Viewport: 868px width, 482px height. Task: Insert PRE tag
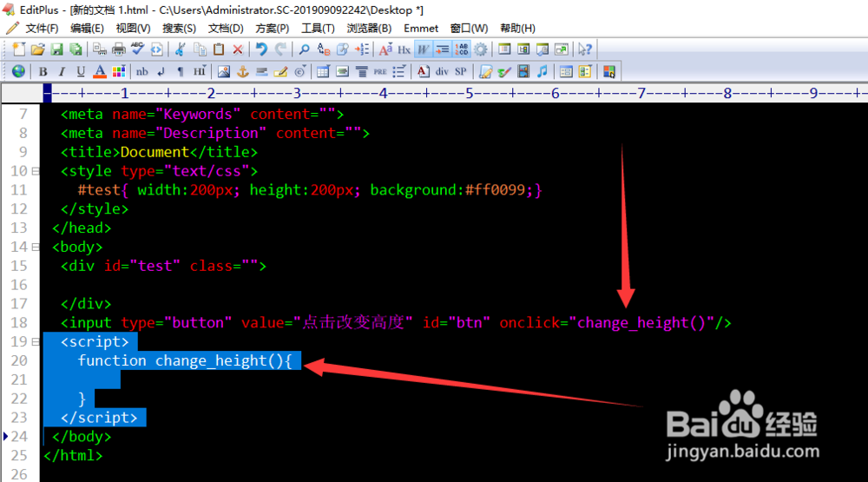(380, 71)
